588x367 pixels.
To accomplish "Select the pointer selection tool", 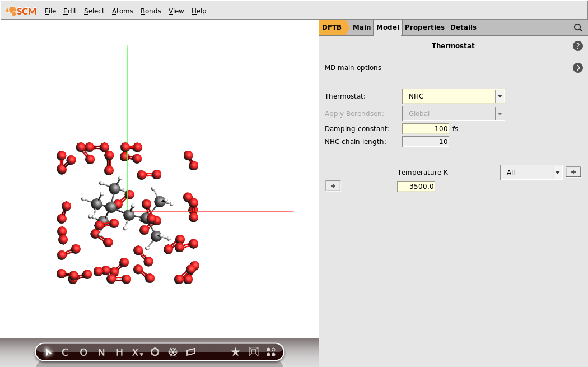I will point(48,352).
